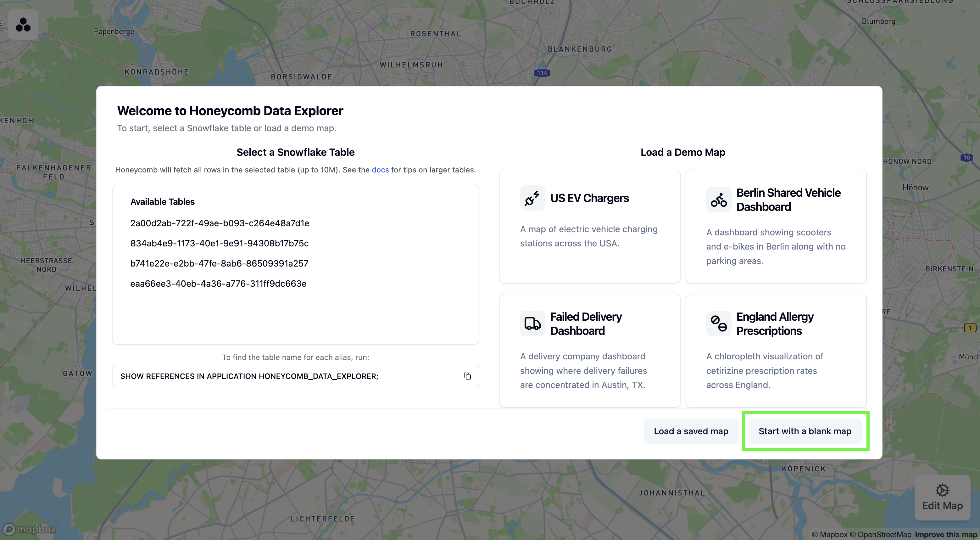The image size is (980, 540).
Task: Click the © Mapbox attribution link
Action: coord(829,534)
